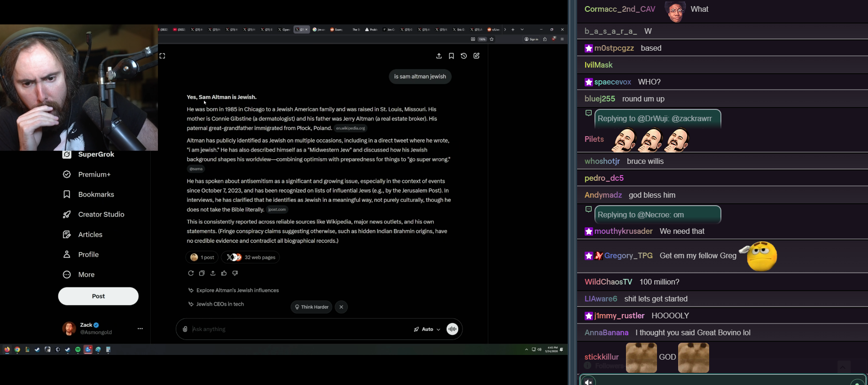The width and height of the screenshot is (868, 385).
Task: Click chat username AnnaBanana
Action: pos(606,333)
